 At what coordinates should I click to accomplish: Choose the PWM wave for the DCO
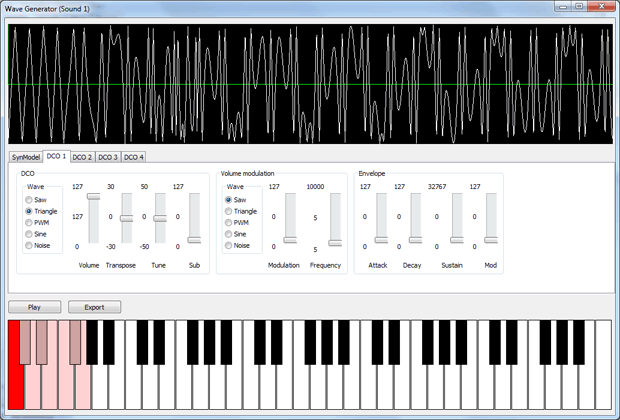[30, 222]
